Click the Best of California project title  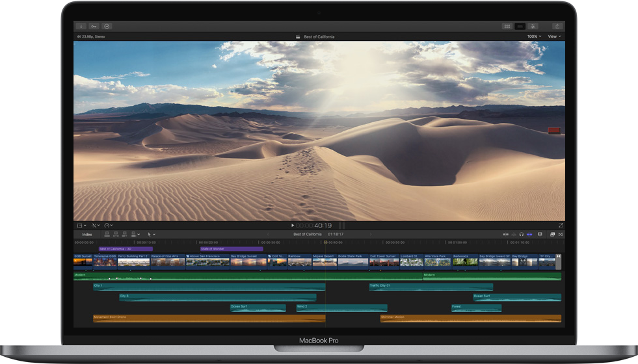tap(319, 36)
